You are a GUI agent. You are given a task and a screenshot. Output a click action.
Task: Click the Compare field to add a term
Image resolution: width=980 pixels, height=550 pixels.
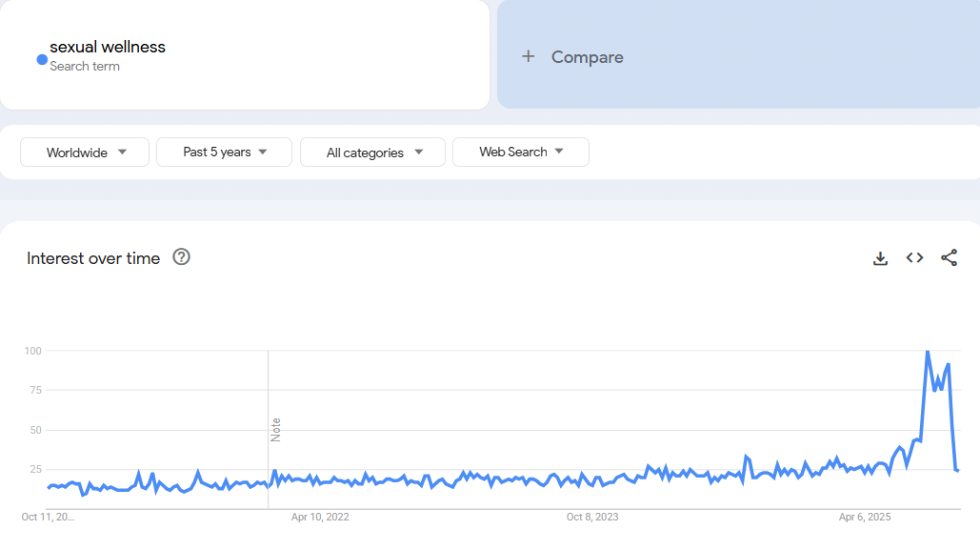587,56
